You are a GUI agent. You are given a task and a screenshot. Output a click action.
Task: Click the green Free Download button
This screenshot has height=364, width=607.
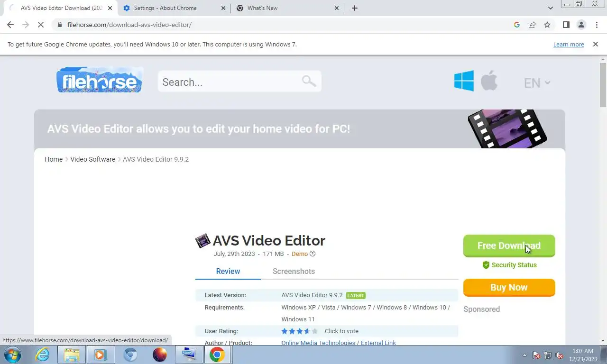pos(509,246)
